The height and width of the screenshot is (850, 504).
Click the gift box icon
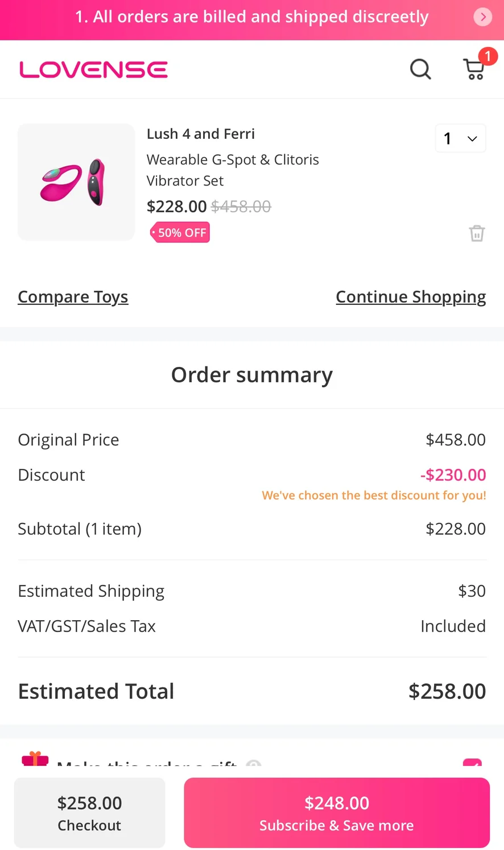pyautogui.click(x=35, y=759)
